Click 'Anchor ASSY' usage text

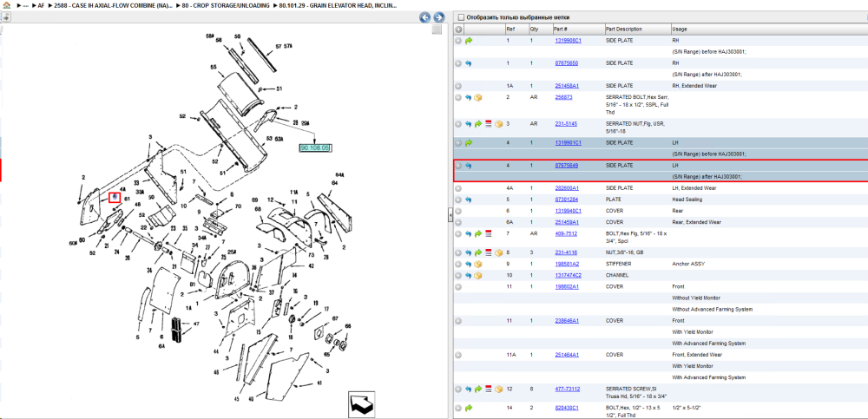(x=688, y=264)
